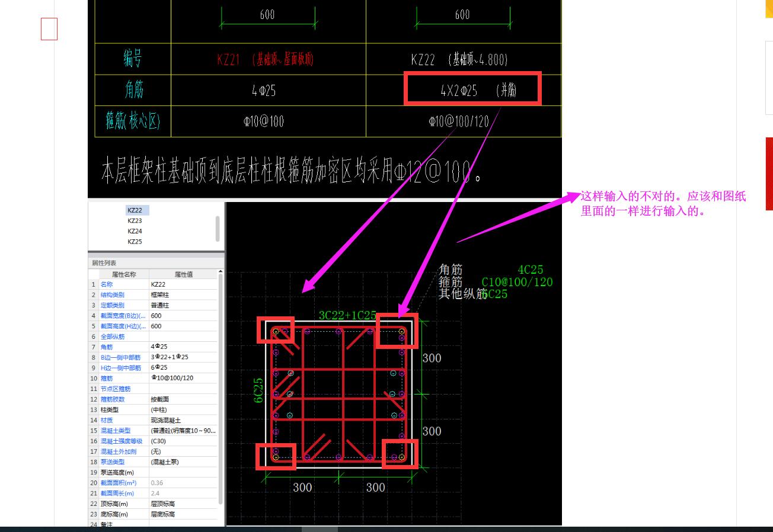This screenshot has width=773, height=532.
Task: Click the 箍筋肢数 property label
Action: tap(112, 399)
